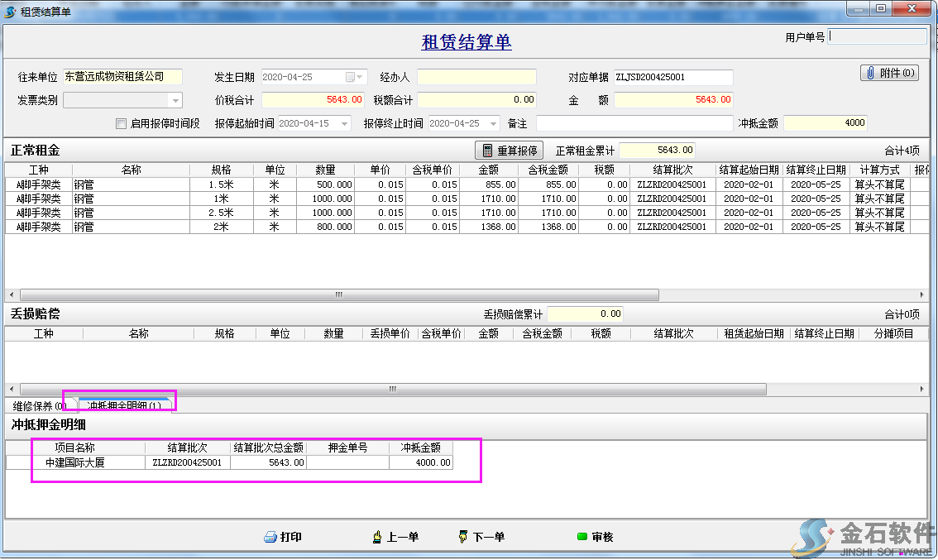The image size is (938, 560).
Task: Click the printer icon for 打印
Action: point(270,537)
